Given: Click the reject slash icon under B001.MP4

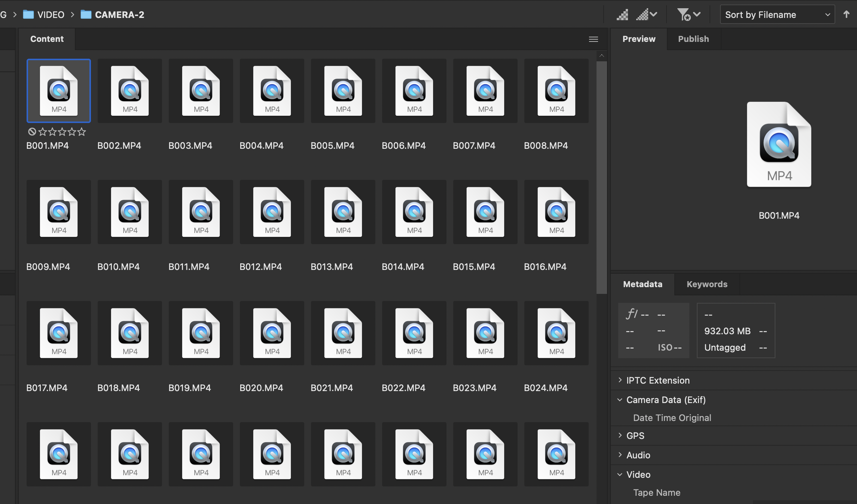Looking at the screenshot, I should point(32,132).
